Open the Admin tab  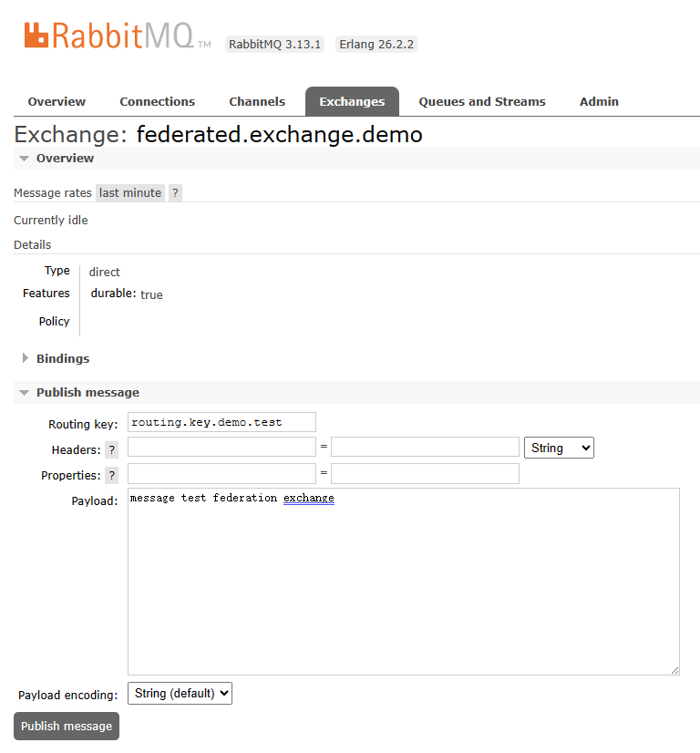[599, 102]
